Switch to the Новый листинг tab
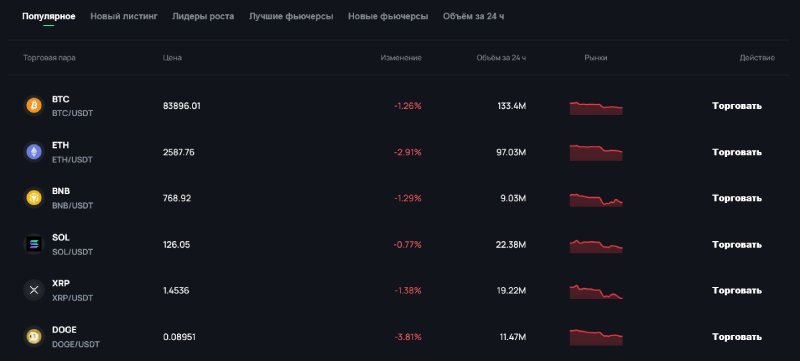Viewport: 800px width, 361px height. 124,16
